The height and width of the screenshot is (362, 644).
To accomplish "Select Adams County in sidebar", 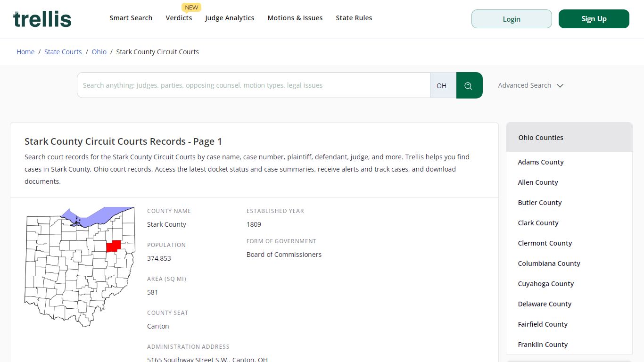I will coord(541,162).
